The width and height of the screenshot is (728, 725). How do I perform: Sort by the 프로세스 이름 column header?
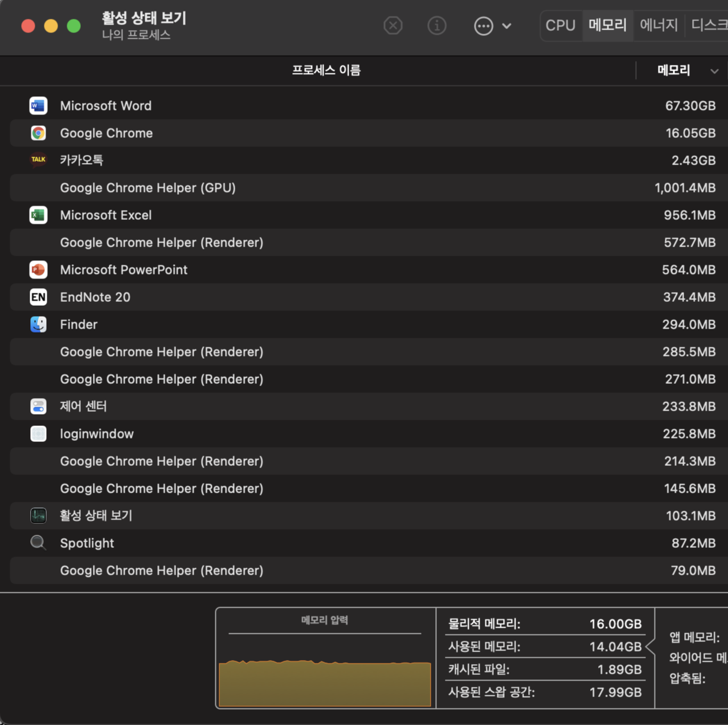[x=326, y=71]
